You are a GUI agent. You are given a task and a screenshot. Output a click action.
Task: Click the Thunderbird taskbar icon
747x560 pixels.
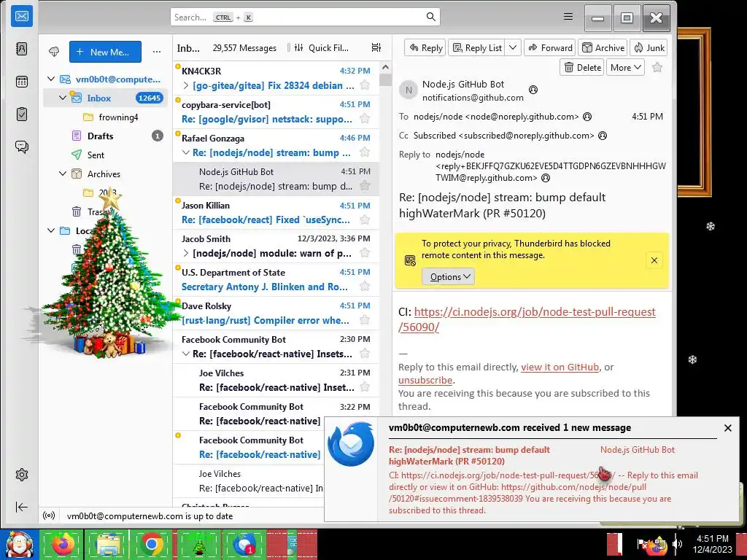coord(244,544)
